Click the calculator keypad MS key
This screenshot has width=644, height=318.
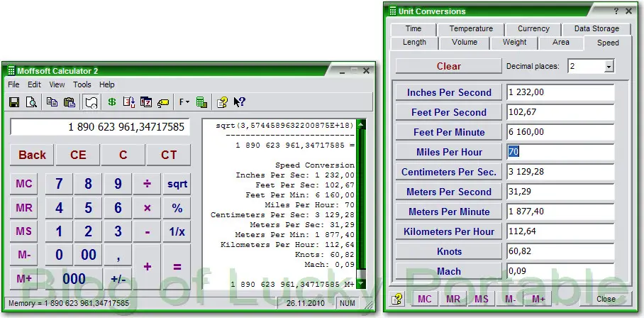pyautogui.click(x=24, y=231)
